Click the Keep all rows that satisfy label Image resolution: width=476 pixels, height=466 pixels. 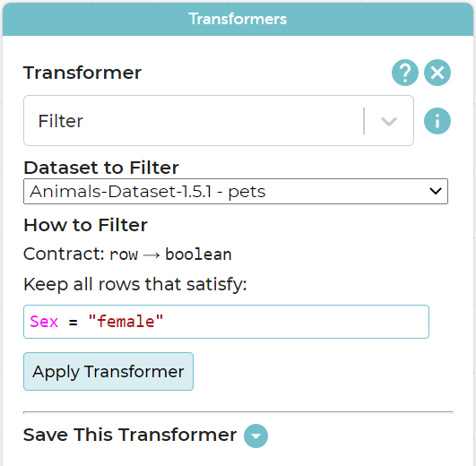[x=135, y=284]
